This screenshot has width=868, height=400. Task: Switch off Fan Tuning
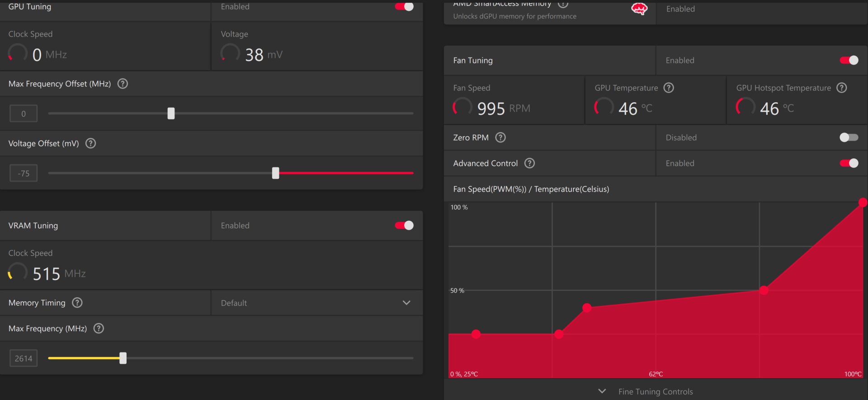coord(849,60)
